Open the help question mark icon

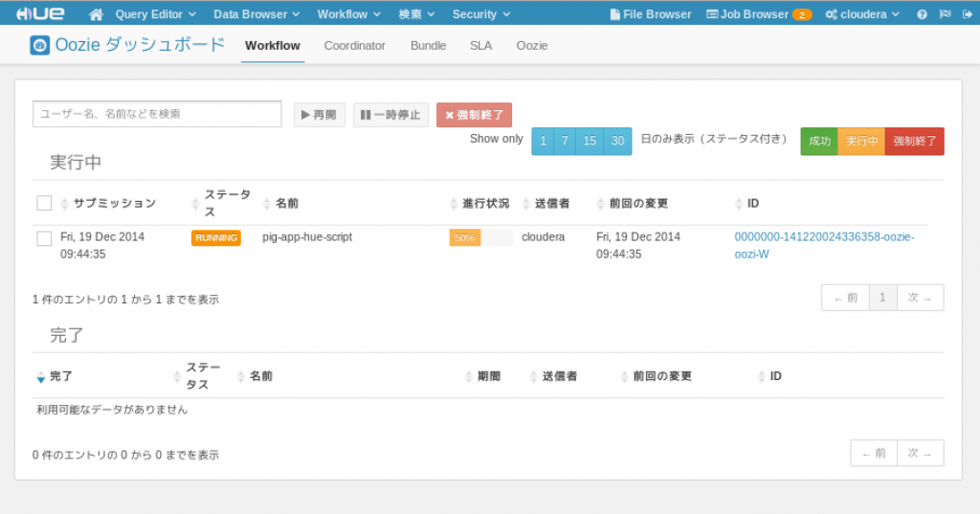pyautogui.click(x=922, y=13)
